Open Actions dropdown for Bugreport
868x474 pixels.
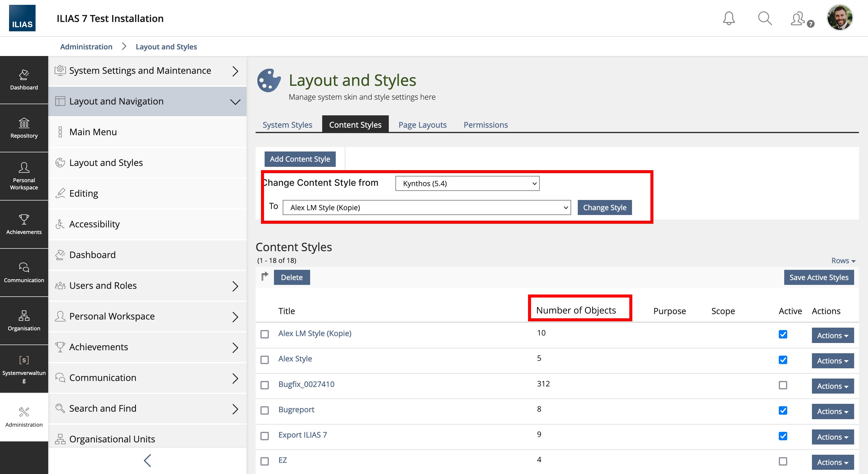coord(832,411)
